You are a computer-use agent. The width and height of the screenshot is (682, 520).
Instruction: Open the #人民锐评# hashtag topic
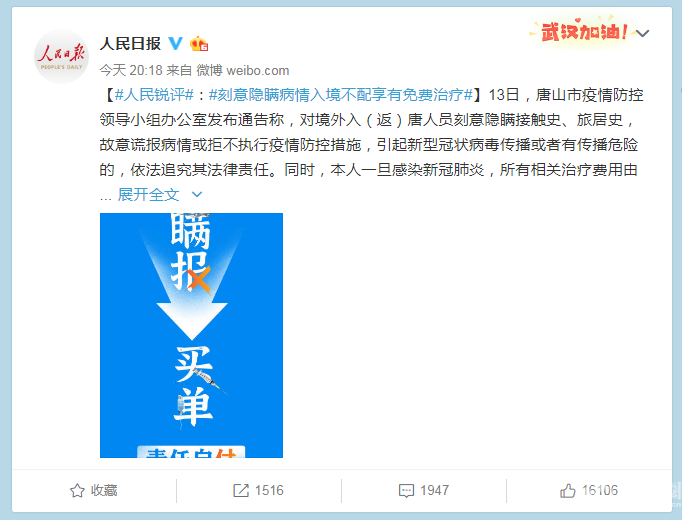(x=154, y=95)
